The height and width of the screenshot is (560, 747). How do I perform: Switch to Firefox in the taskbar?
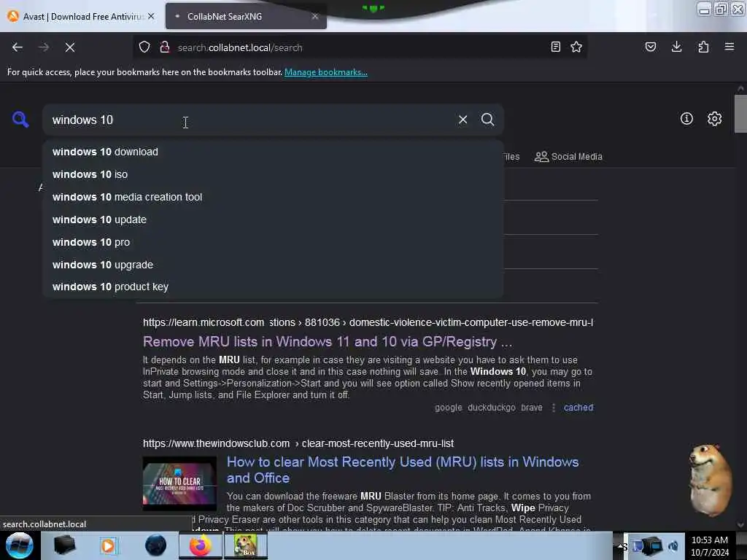[200, 545]
